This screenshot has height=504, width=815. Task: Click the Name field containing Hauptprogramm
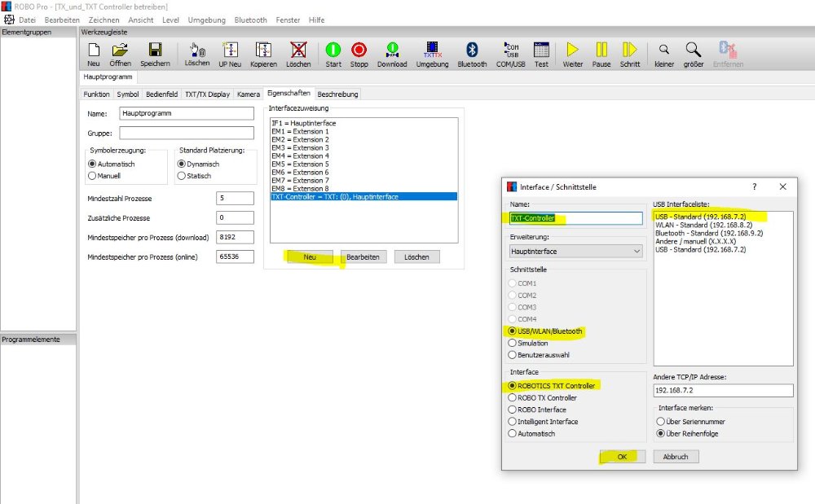187,113
